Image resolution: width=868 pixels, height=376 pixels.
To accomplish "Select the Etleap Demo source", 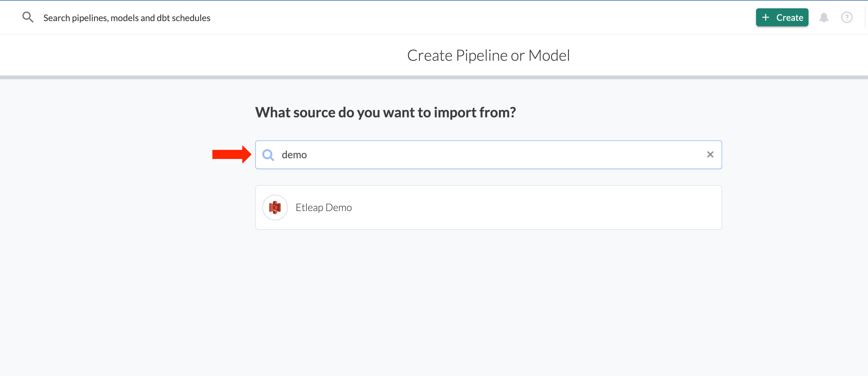I will [x=488, y=208].
